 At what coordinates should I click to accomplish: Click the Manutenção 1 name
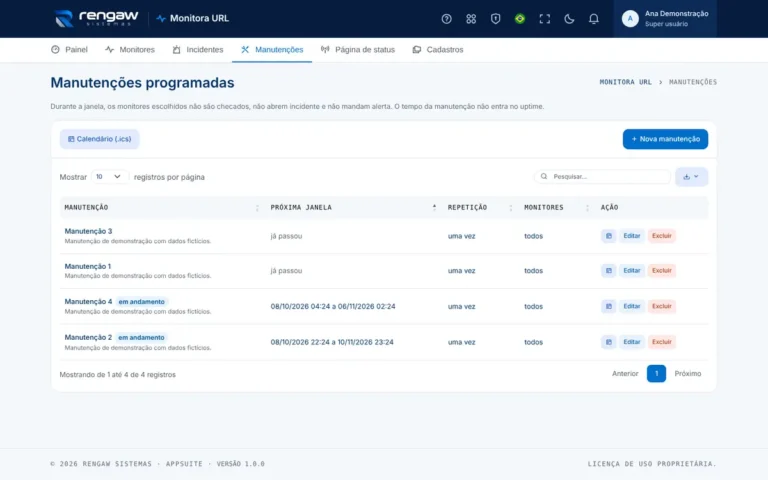[x=88, y=266]
